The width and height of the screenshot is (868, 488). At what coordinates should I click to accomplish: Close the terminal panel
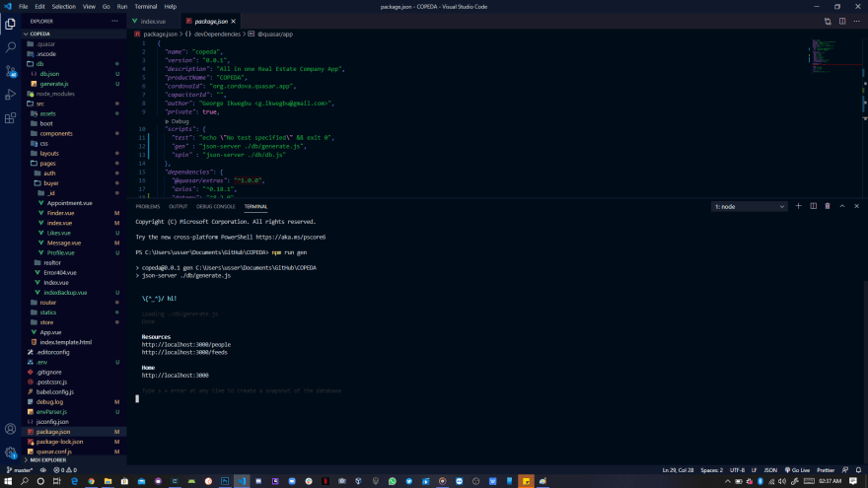[x=856, y=206]
